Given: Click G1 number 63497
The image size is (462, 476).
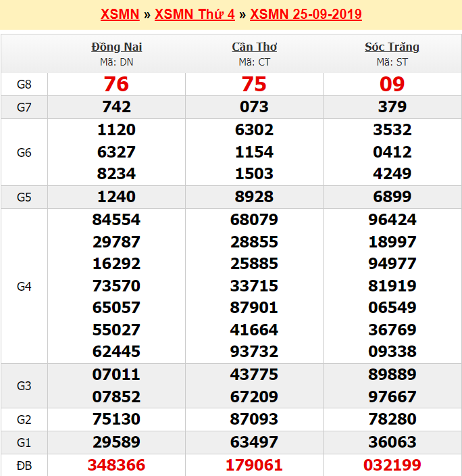Looking at the screenshot, I should (x=254, y=442).
